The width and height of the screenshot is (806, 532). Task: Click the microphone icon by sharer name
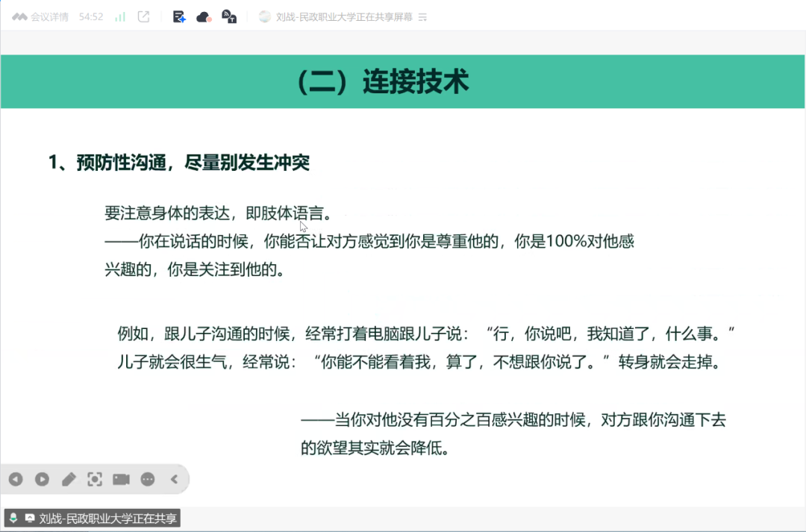pyautogui.click(x=13, y=518)
